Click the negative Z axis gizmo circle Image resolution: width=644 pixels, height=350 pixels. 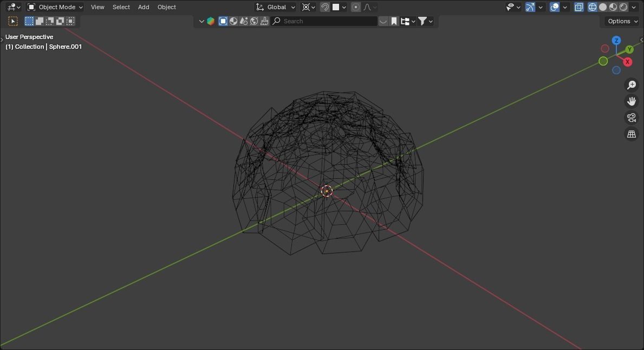(x=616, y=70)
